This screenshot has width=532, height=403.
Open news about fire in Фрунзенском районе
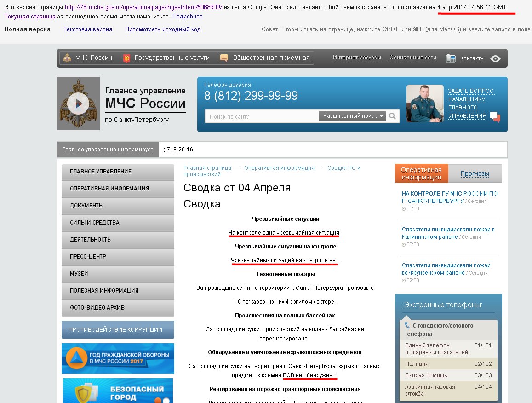pyautogui.click(x=446, y=269)
